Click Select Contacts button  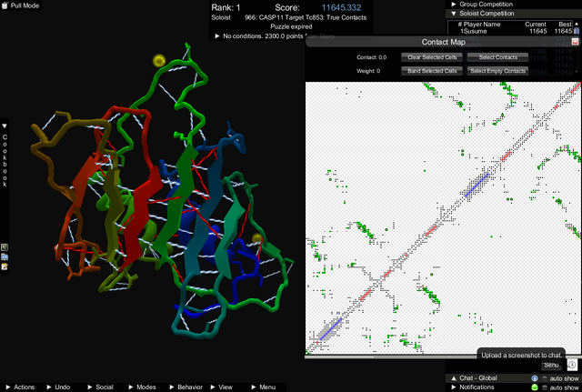497,57
